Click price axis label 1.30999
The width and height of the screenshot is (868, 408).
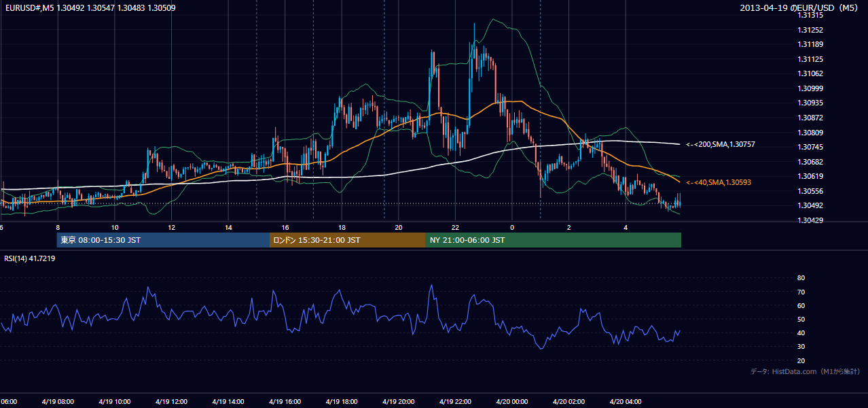pos(810,88)
